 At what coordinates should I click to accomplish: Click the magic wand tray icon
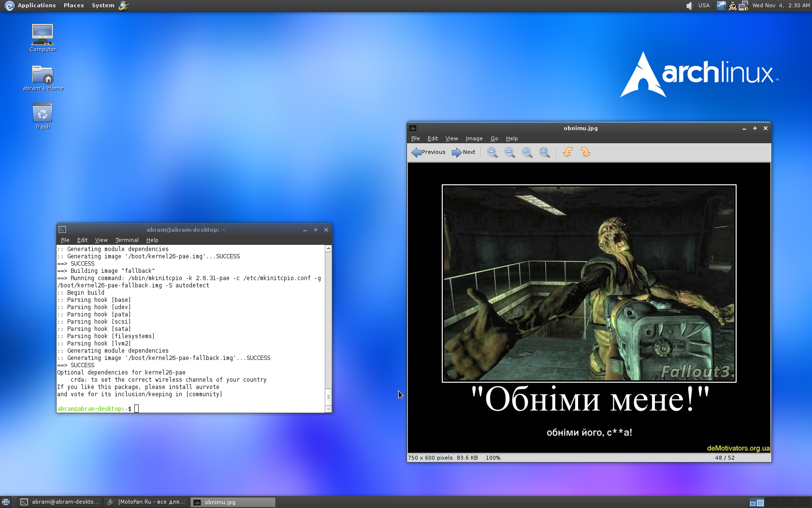tap(721, 5)
